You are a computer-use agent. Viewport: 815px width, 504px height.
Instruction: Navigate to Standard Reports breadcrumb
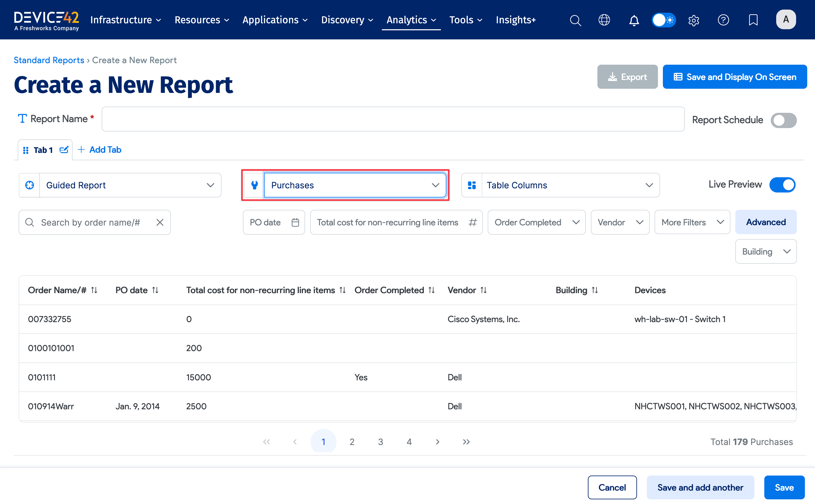(x=49, y=60)
